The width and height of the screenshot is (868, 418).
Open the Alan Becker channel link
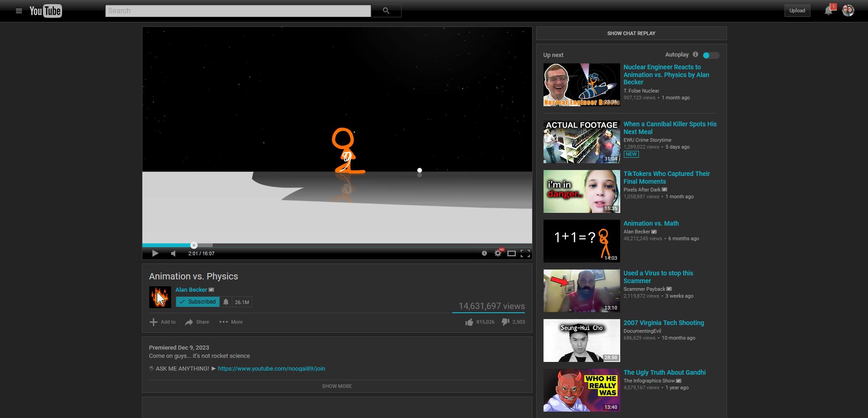(x=191, y=290)
